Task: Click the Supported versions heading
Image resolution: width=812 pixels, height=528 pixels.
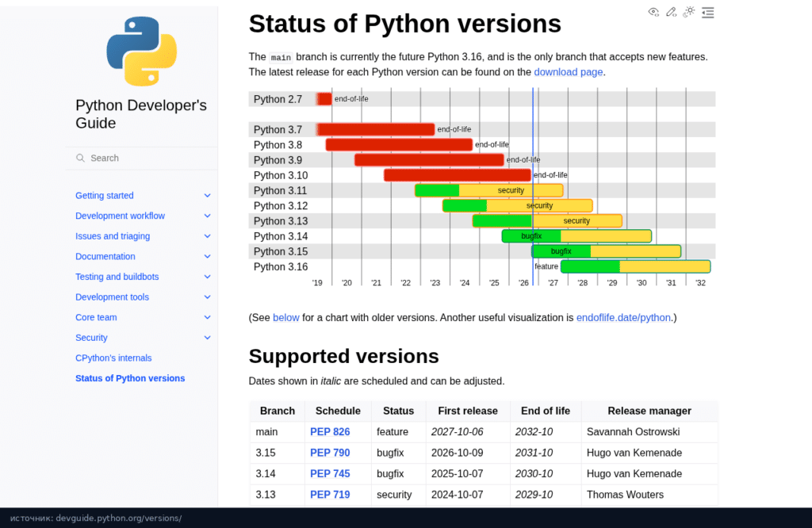Action: [344, 357]
